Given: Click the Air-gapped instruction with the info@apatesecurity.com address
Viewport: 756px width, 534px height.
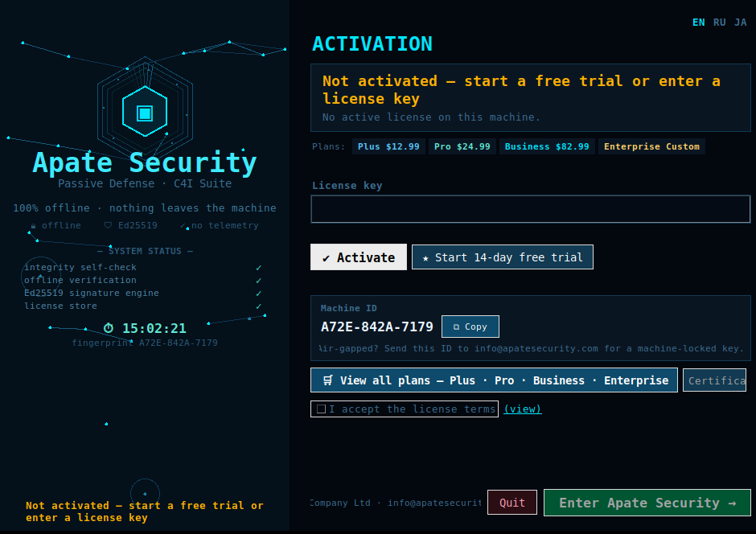Looking at the screenshot, I should click(532, 348).
